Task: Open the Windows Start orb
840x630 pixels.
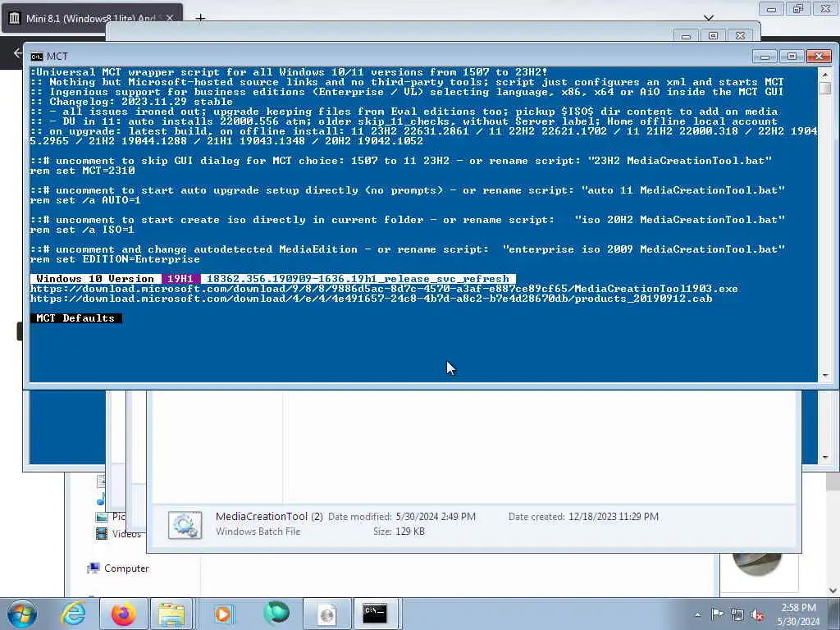Action: (x=22, y=614)
